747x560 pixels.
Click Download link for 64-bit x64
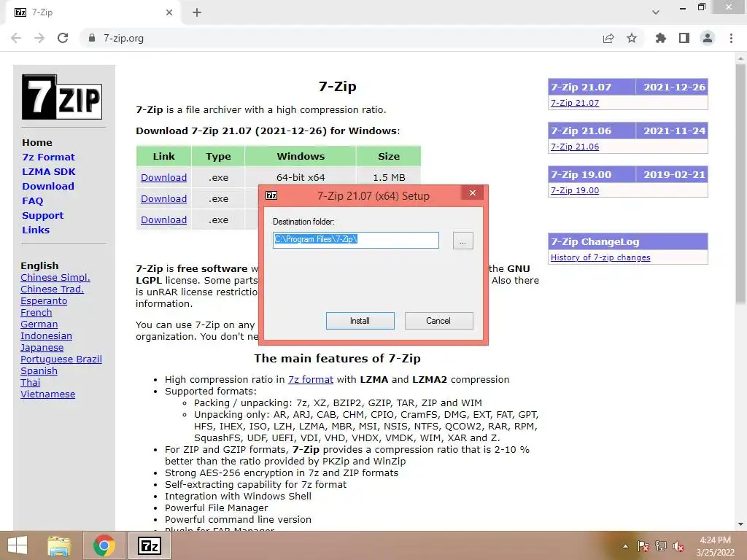tap(163, 178)
